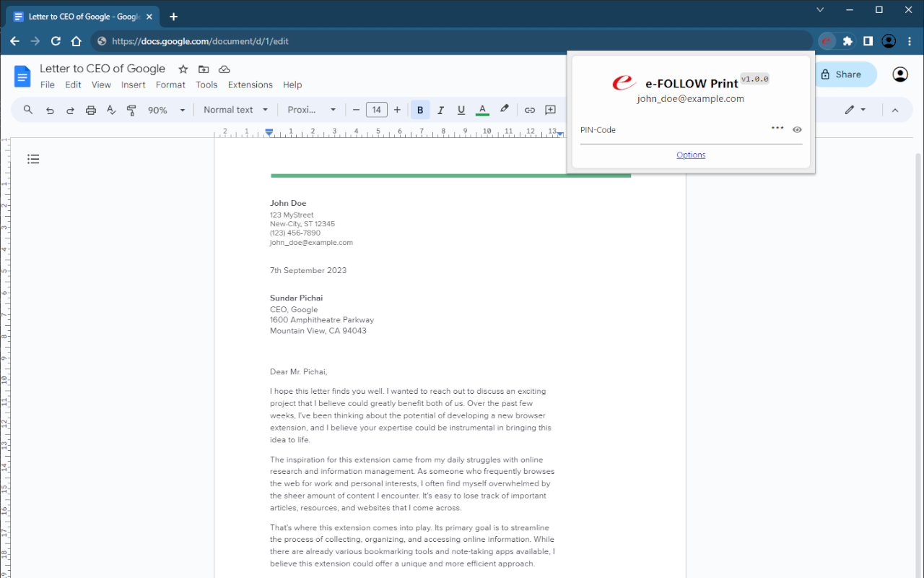
Task: Click the undo arrow icon
Action: (50, 110)
